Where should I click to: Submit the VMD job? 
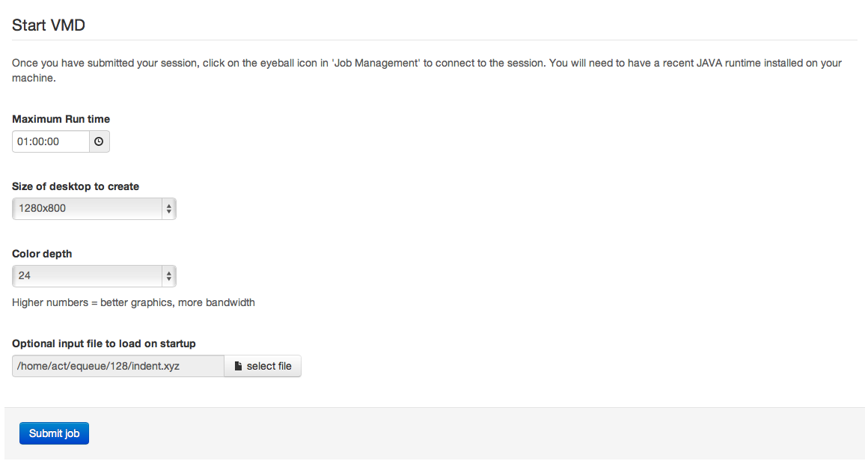(x=54, y=433)
